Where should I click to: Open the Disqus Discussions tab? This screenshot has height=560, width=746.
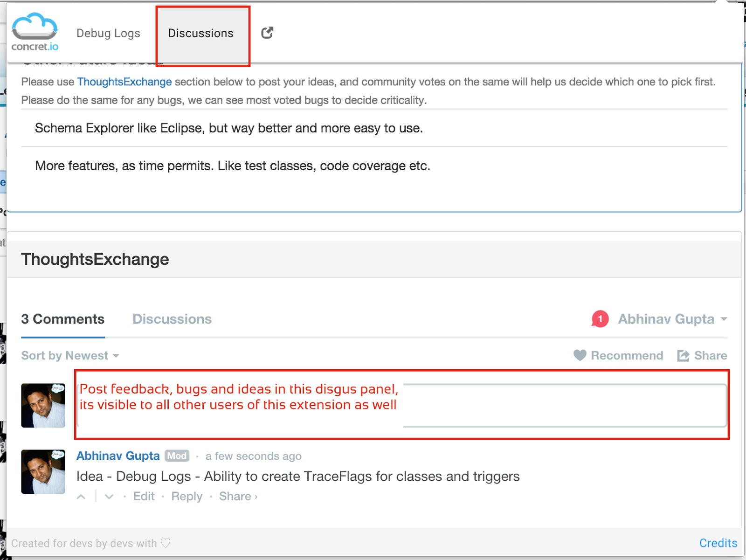(x=172, y=319)
